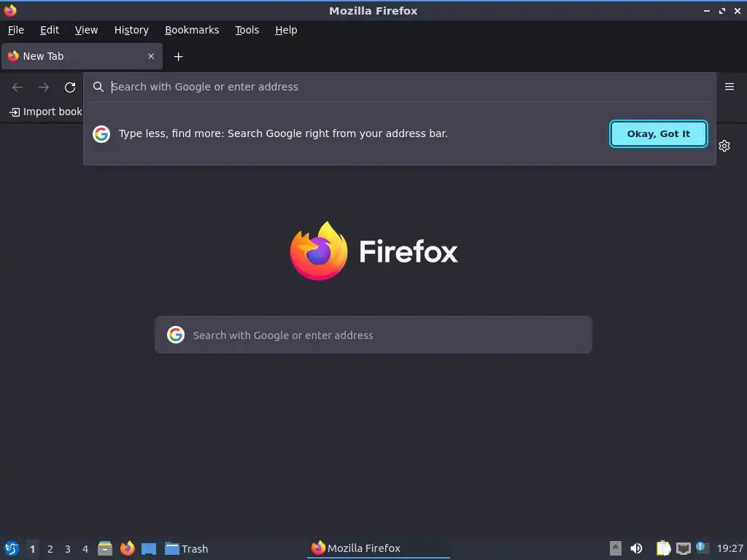Image resolution: width=747 pixels, height=560 pixels.
Task: Open the Help menu
Action: [x=286, y=30]
